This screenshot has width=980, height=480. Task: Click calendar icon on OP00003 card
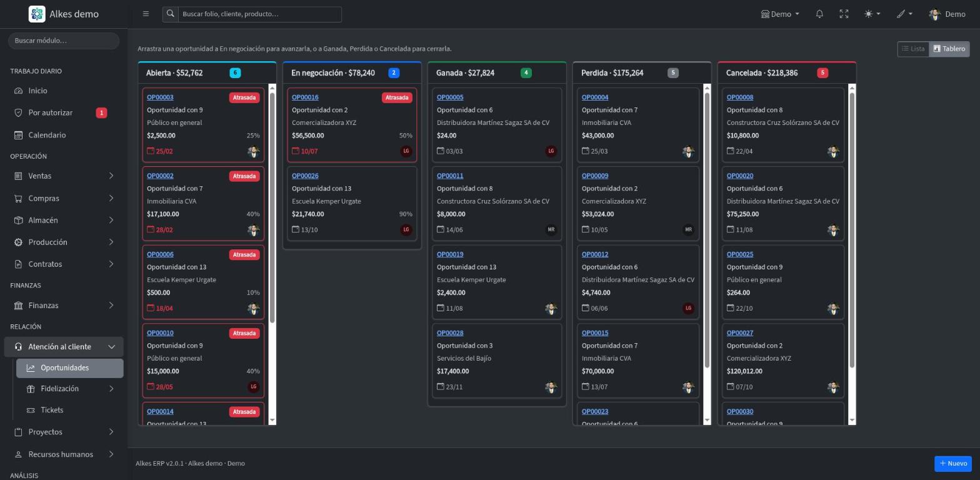[x=151, y=151]
